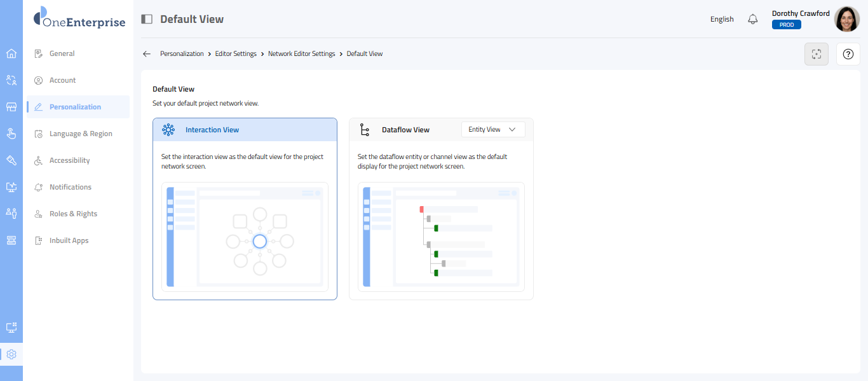868x381 pixels.
Task: Open the storefront icon in the left rail
Action: tap(11, 107)
